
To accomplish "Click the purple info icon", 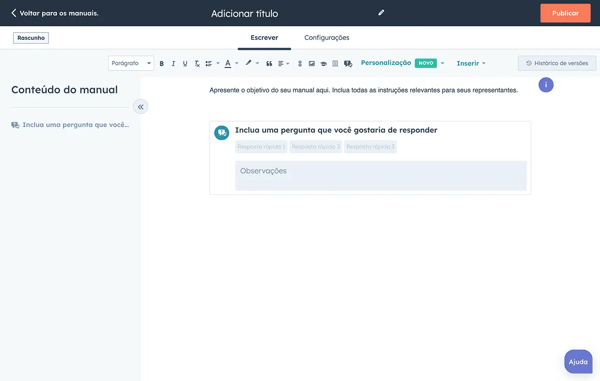I will click(546, 85).
